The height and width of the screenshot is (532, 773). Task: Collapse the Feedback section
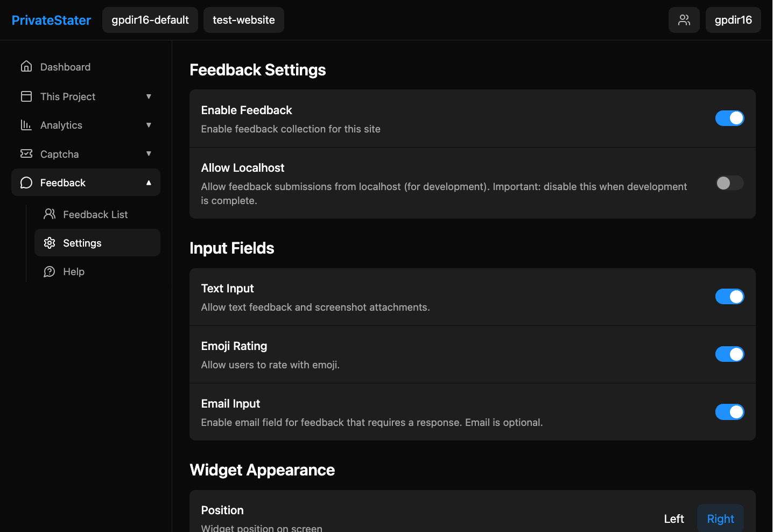click(149, 183)
